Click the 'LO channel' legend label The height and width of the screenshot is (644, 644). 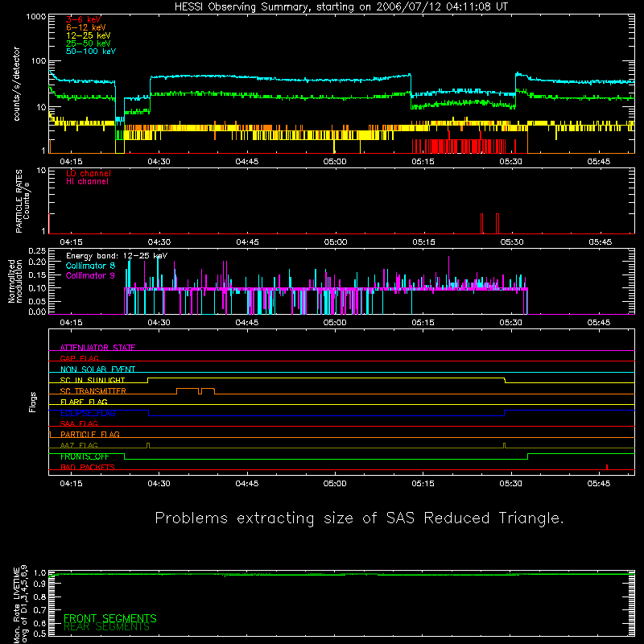point(89,173)
